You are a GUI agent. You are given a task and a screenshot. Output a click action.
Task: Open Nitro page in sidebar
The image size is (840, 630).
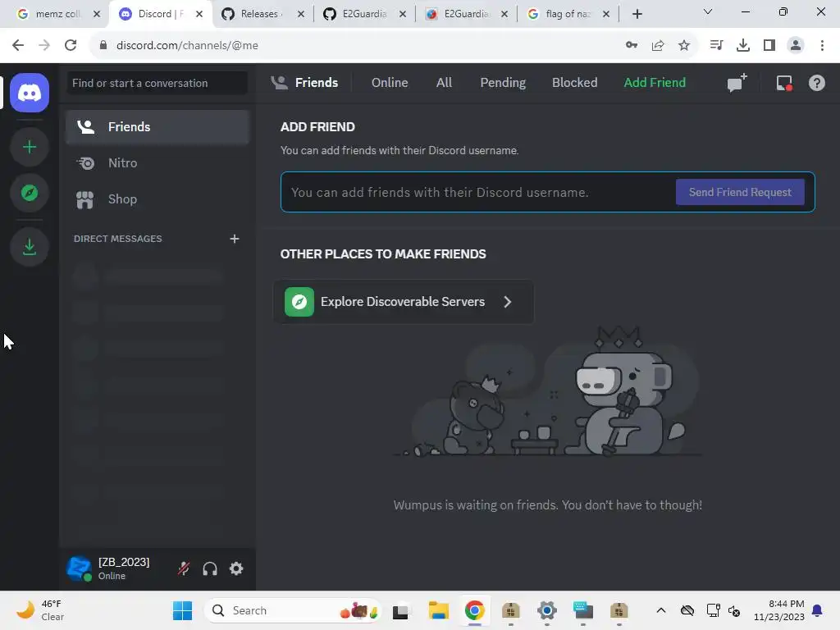157,163
